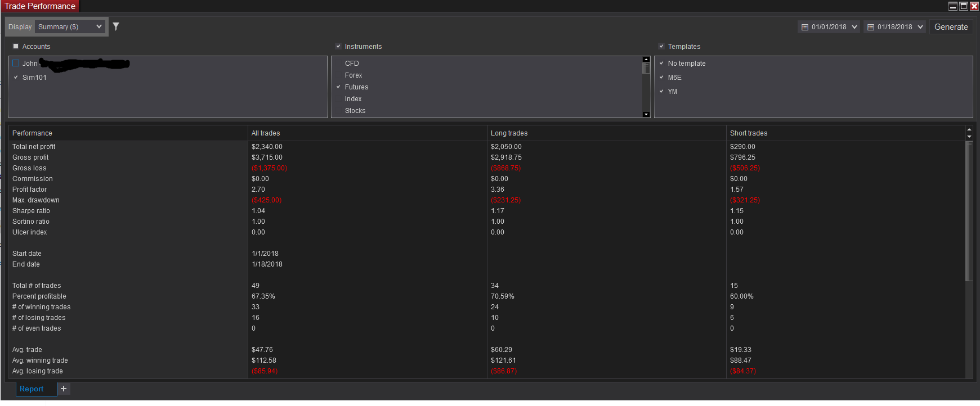Screen dimensions: 980x406
Task: Open the Display Summary ($) dropdown
Action: pos(70,26)
